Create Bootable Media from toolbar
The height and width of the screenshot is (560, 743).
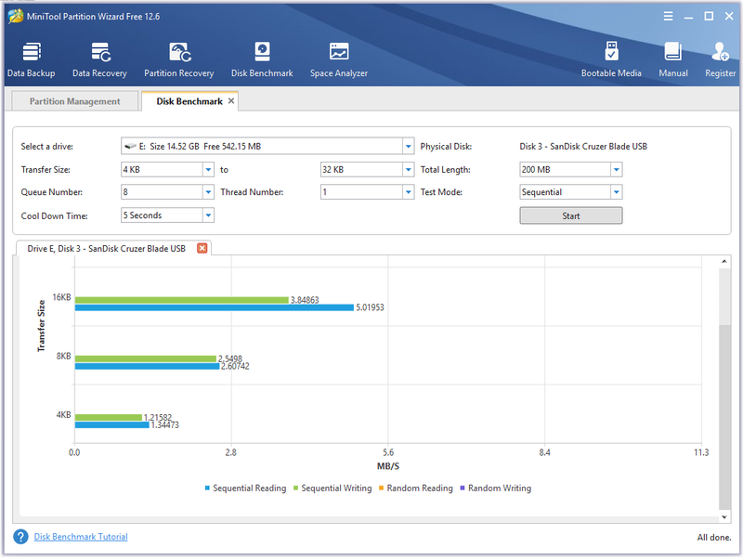(x=611, y=59)
